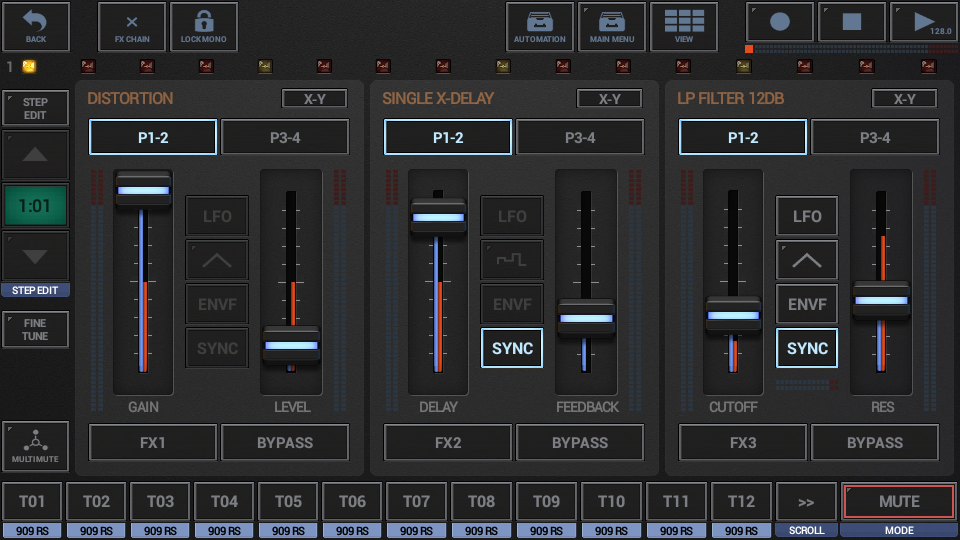Select track T10

pos(611,502)
